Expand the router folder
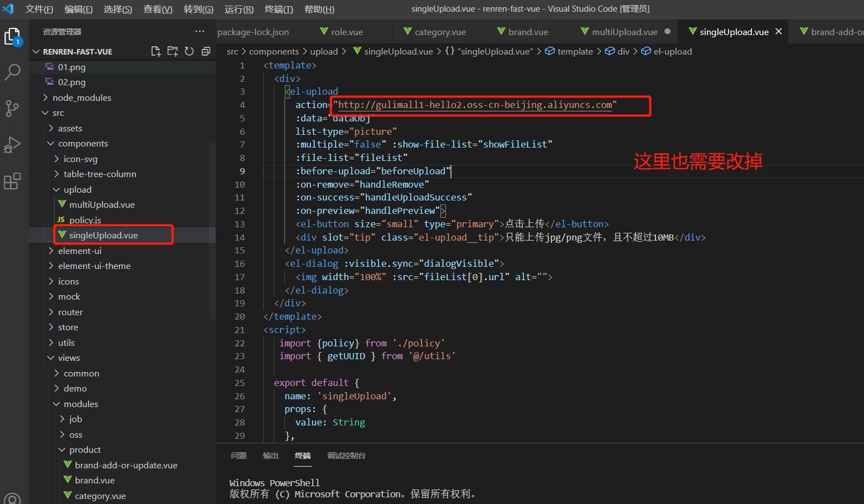This screenshot has height=504, width=864. [x=70, y=312]
